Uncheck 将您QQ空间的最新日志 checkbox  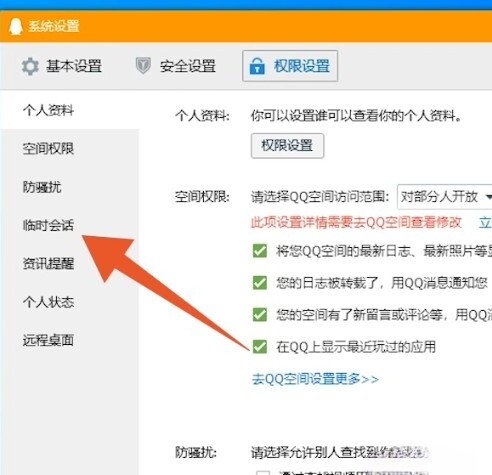[x=260, y=251]
